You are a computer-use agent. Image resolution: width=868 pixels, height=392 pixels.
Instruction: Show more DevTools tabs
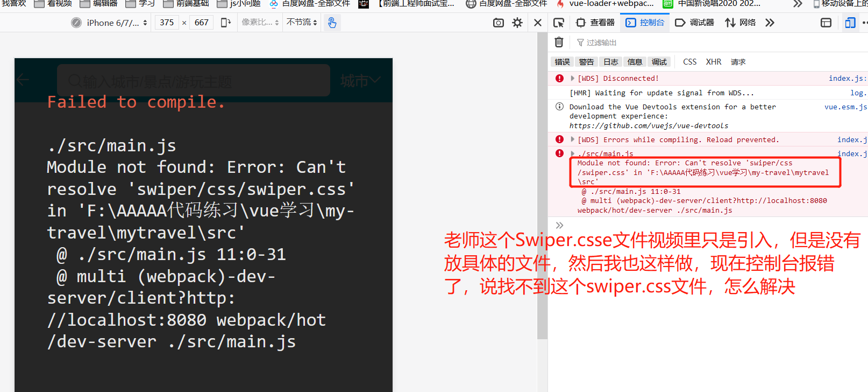tap(770, 23)
